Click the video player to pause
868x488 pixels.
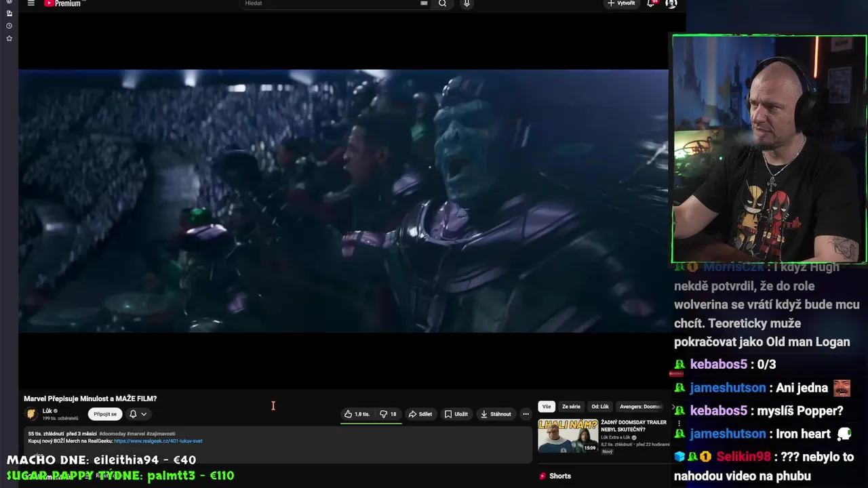coord(343,201)
